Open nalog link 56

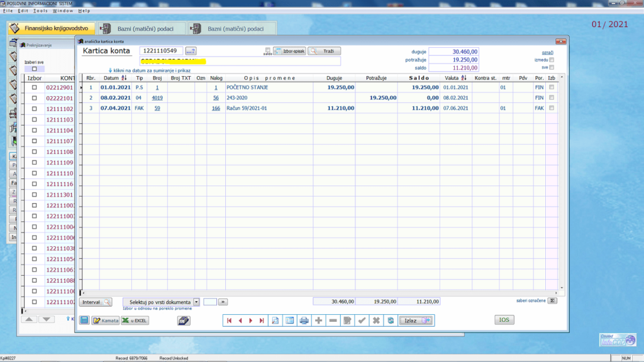(x=216, y=97)
